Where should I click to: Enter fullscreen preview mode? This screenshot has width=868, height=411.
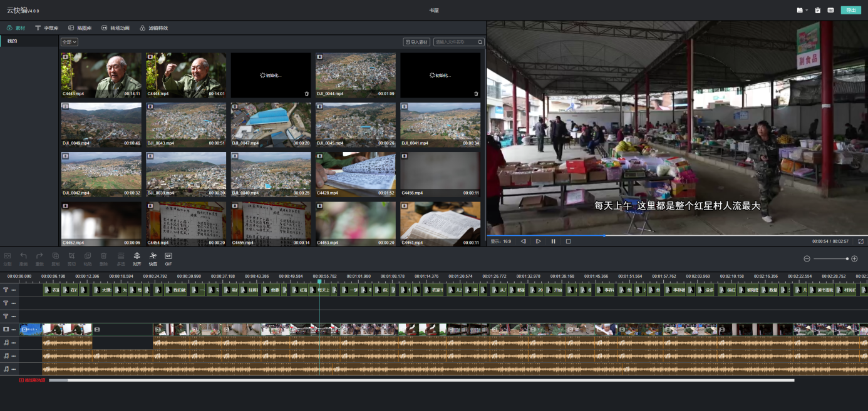(860, 241)
